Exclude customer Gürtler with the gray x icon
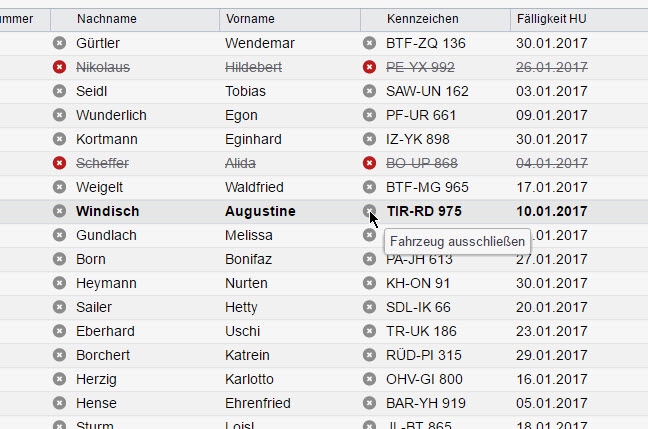The width and height of the screenshot is (648, 429). (60, 43)
